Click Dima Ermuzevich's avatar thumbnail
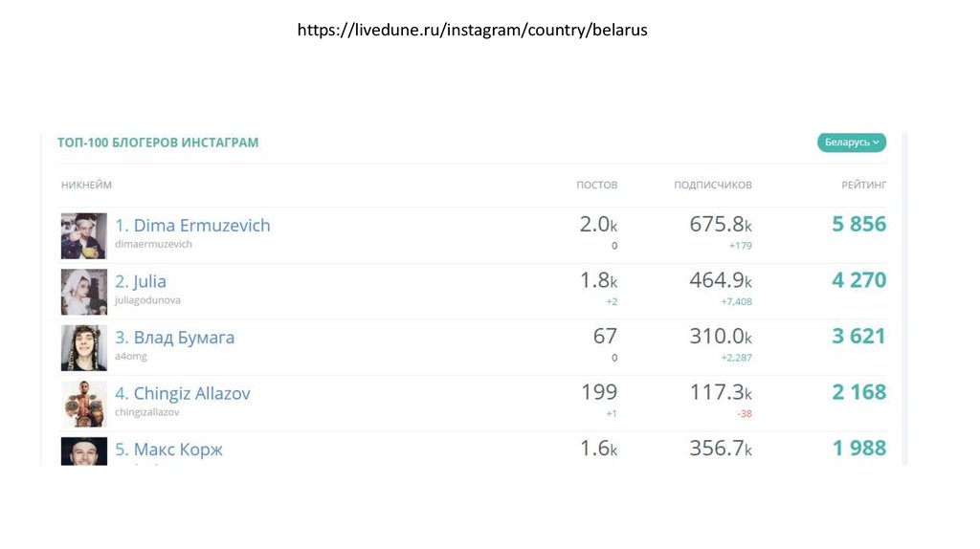This screenshot has height=549, width=980. click(x=84, y=235)
